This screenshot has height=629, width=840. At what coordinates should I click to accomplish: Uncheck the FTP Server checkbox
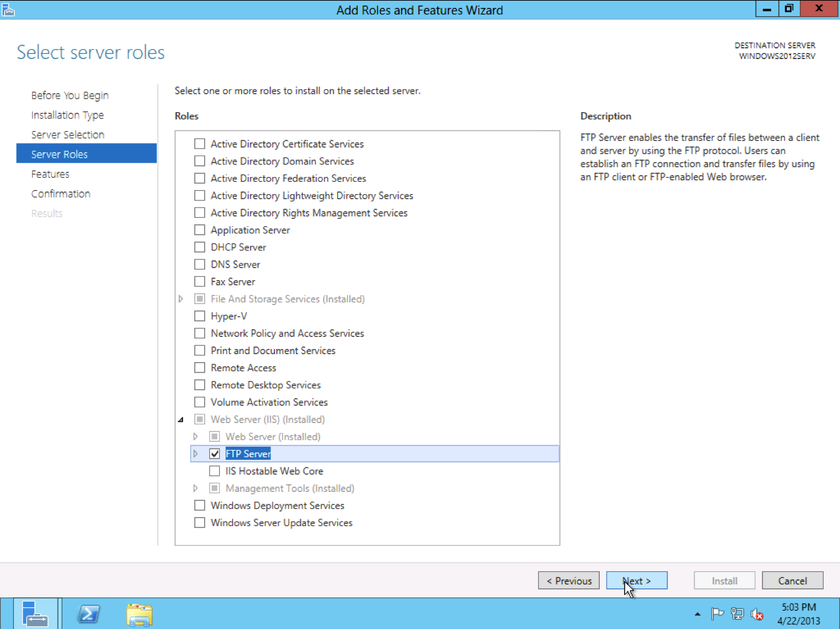pyautogui.click(x=215, y=454)
